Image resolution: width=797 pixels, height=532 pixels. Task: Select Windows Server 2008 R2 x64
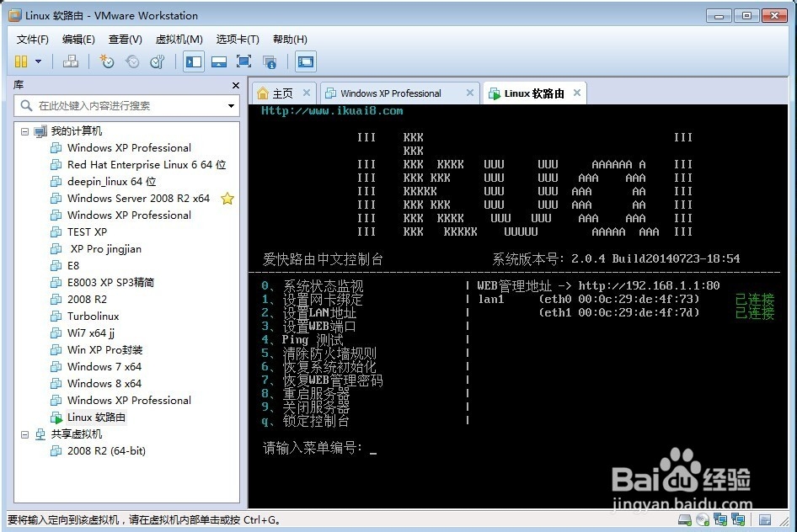click(138, 198)
